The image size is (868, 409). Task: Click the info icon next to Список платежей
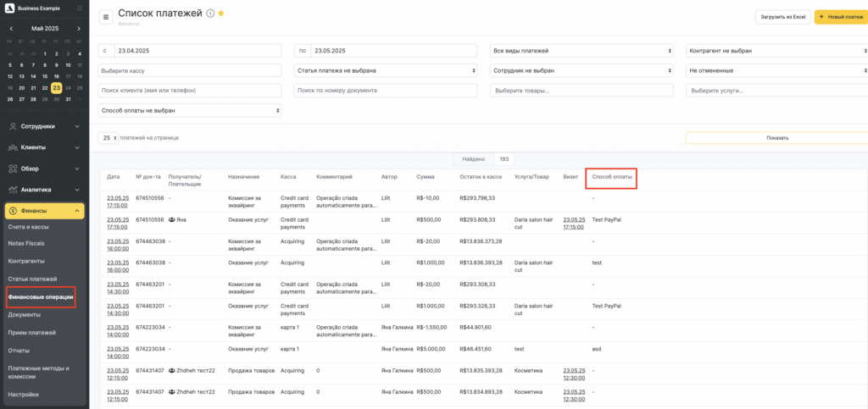tap(210, 14)
